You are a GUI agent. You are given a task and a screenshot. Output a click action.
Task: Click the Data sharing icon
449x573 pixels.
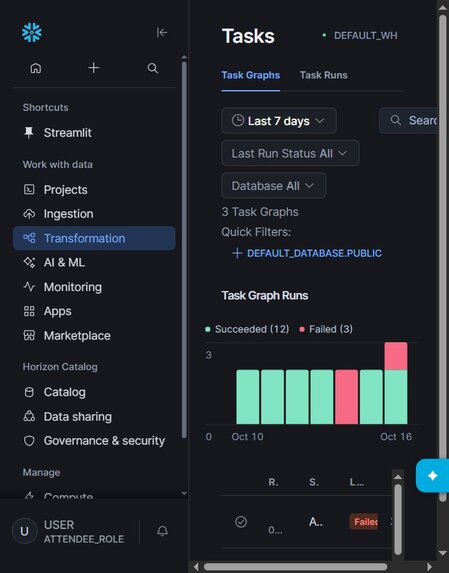point(29,416)
